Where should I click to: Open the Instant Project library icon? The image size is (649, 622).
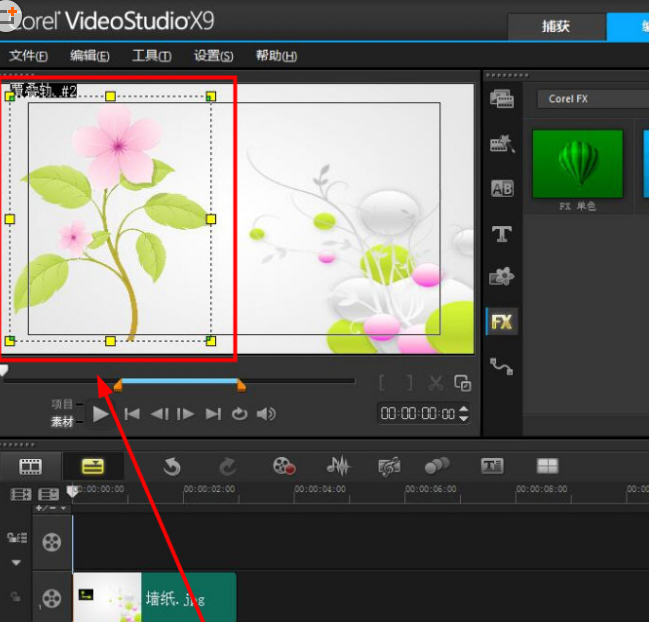click(502, 144)
